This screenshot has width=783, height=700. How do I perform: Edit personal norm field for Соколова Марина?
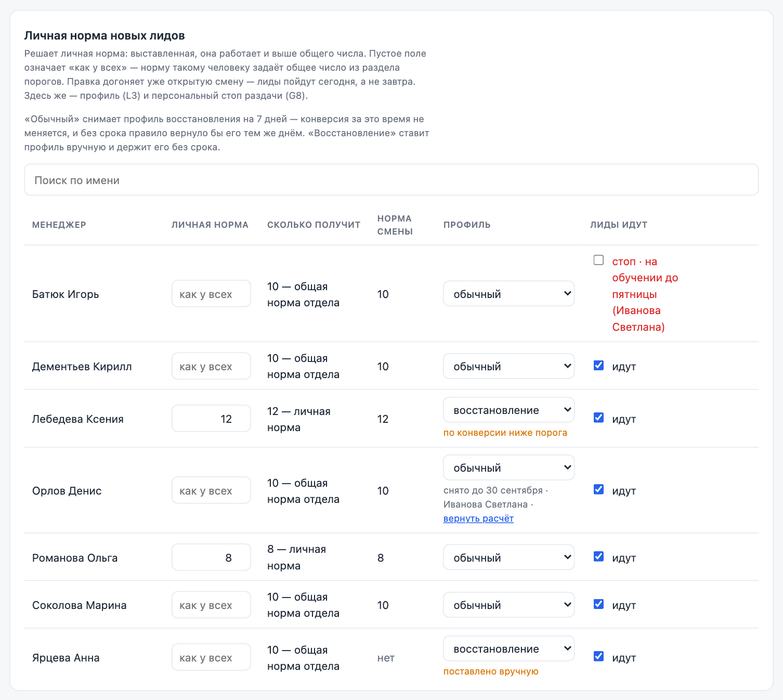point(211,605)
